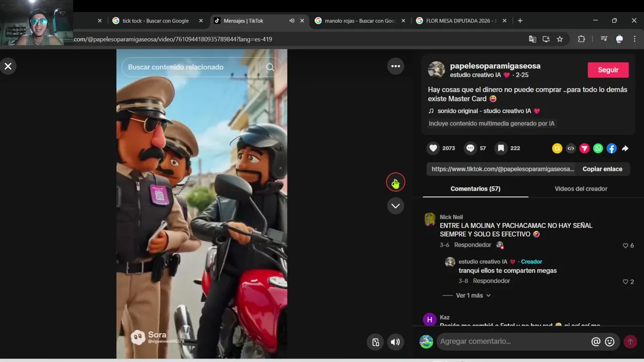Close the 'manolo rojas' tab
644x362 pixels.
403,21
